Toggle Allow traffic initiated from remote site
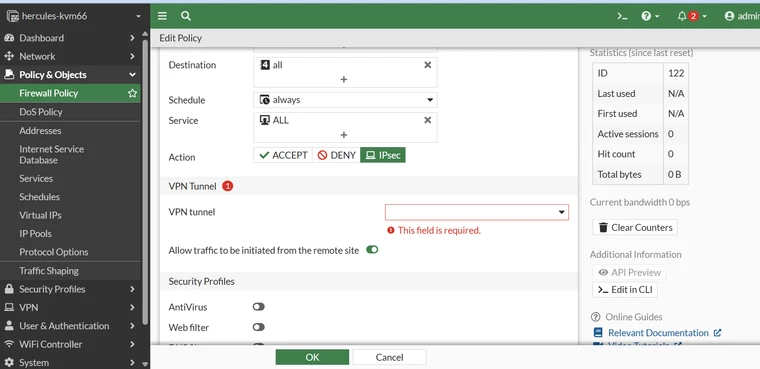 click(372, 250)
